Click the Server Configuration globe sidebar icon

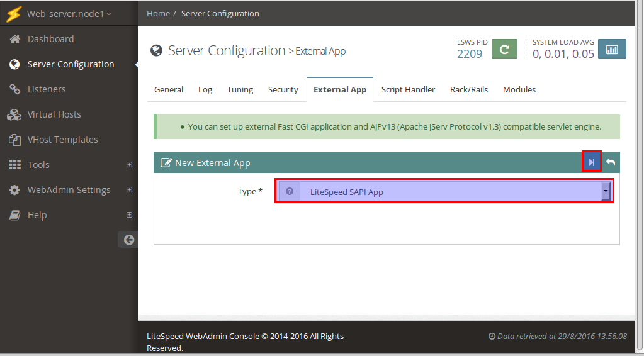(14, 64)
